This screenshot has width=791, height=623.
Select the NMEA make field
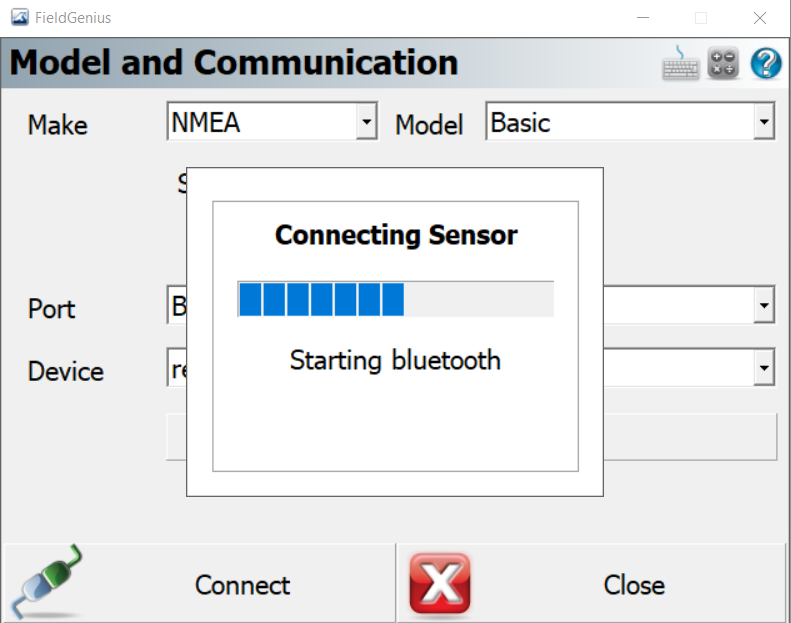272,121
